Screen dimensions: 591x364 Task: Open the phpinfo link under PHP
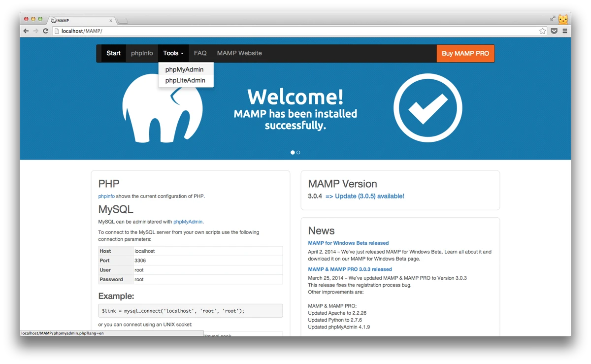click(106, 196)
